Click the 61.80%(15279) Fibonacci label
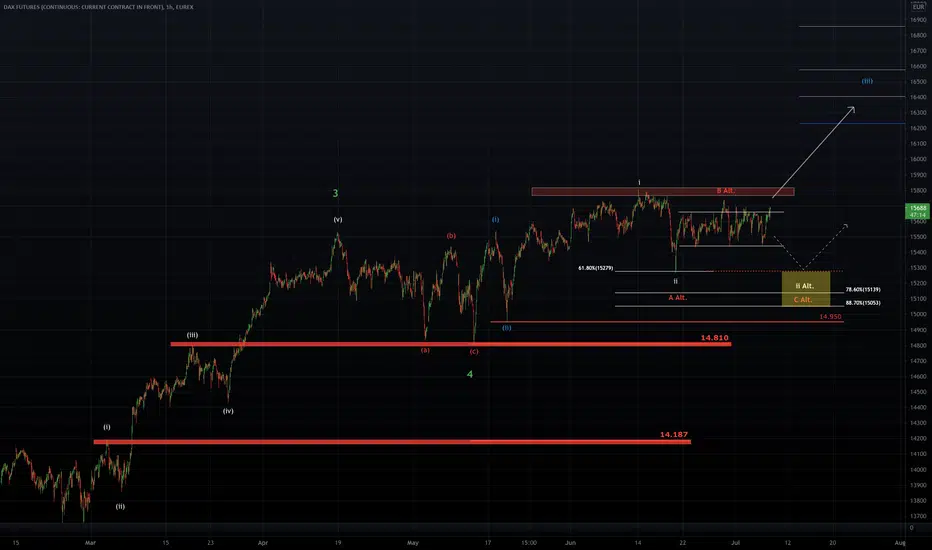 [596, 268]
